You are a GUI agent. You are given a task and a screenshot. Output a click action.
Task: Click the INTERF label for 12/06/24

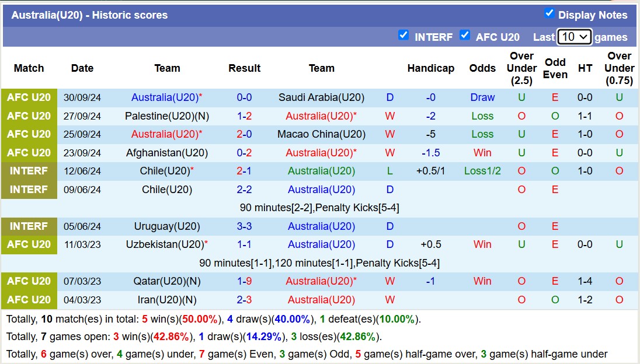click(29, 171)
